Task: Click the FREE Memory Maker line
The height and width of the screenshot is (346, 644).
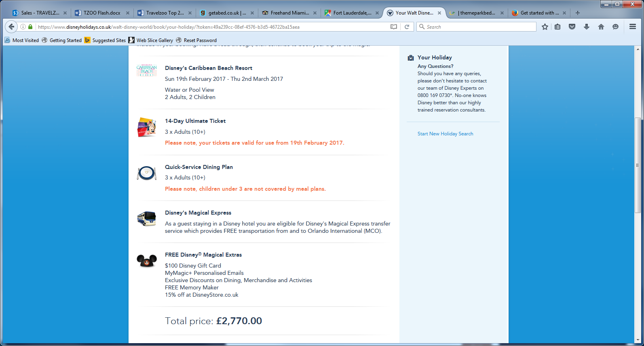Action: pos(192,287)
